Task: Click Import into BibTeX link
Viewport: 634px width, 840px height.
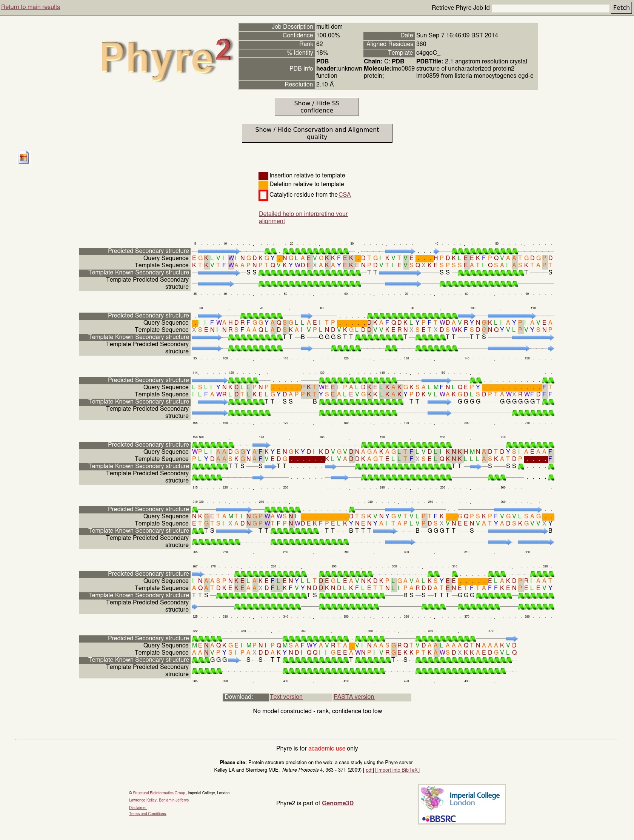Action: (397, 770)
